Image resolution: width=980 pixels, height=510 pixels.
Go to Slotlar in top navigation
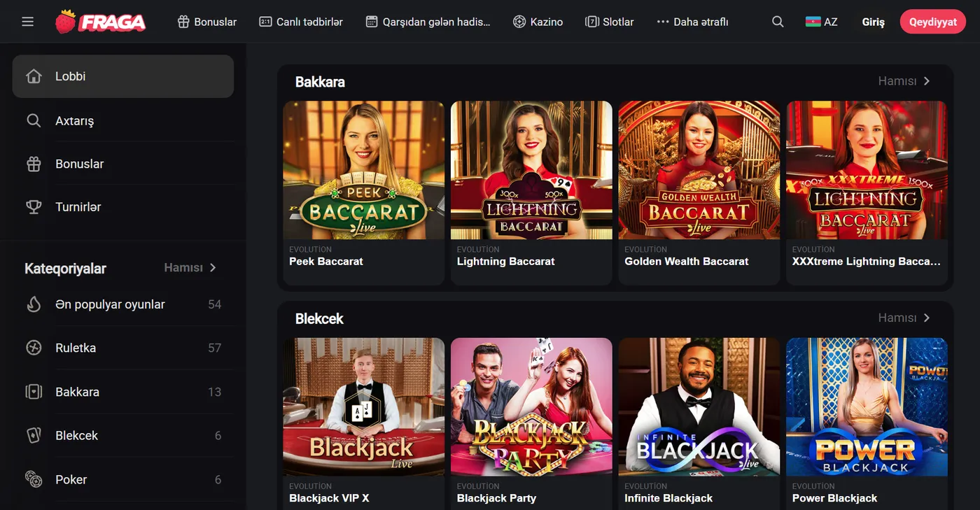point(609,22)
